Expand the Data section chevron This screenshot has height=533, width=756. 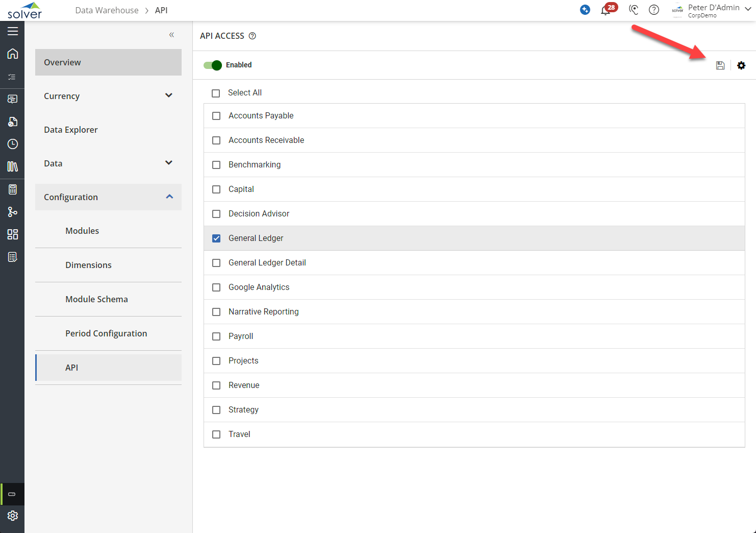(x=169, y=163)
